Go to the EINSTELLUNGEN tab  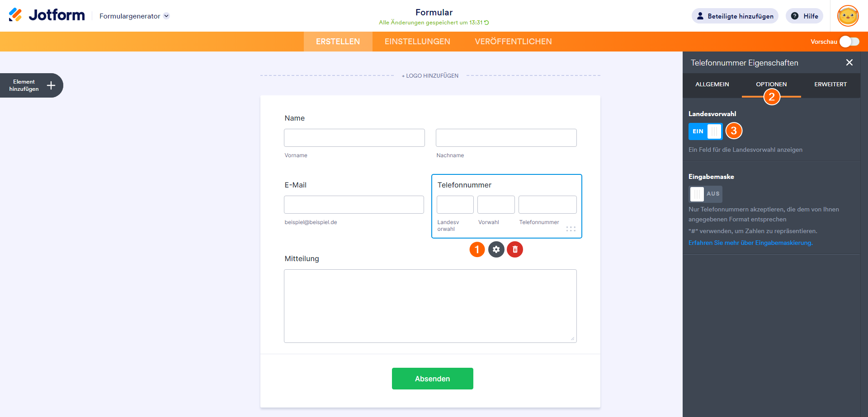[x=417, y=42]
